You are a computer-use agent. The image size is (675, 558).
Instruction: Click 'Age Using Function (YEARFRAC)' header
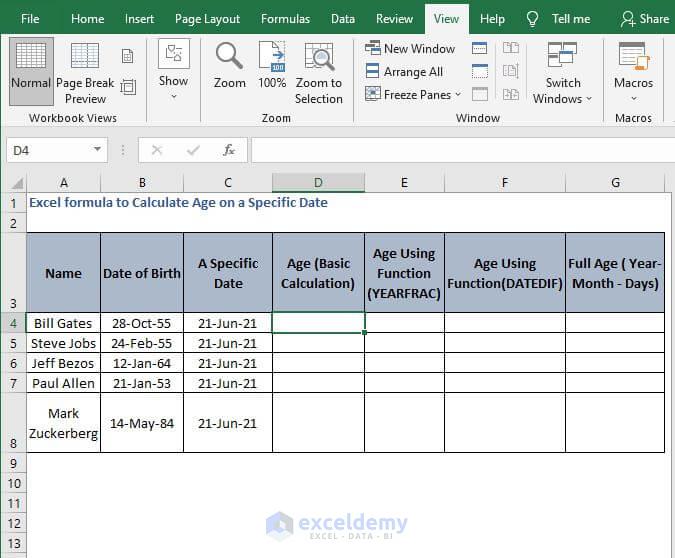404,273
